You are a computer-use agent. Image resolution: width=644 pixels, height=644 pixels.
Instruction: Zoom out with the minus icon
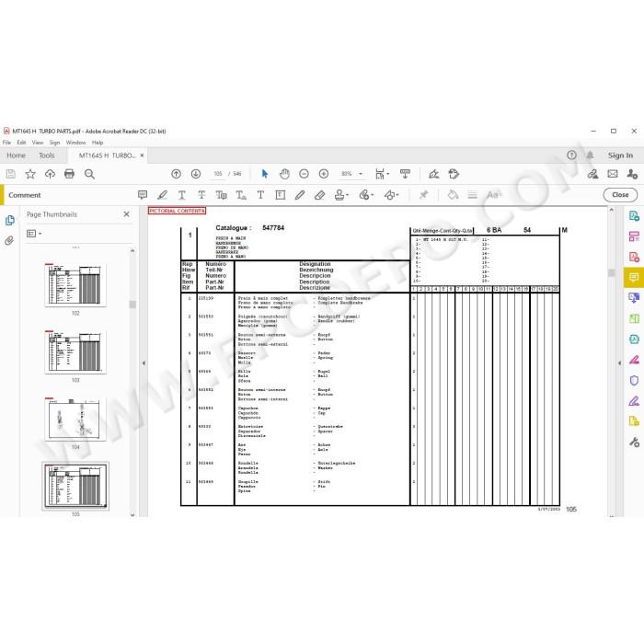point(304,174)
